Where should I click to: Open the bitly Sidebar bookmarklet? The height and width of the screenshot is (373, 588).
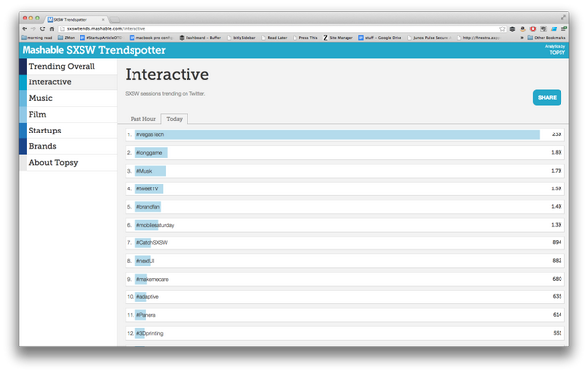[x=241, y=38]
